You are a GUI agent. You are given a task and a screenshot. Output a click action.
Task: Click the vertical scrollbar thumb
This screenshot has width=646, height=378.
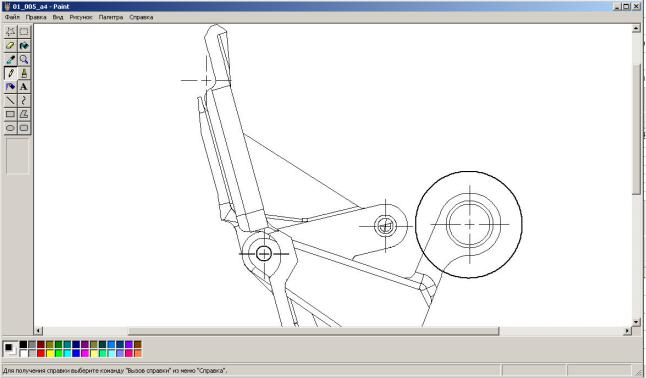pyautogui.click(x=636, y=128)
